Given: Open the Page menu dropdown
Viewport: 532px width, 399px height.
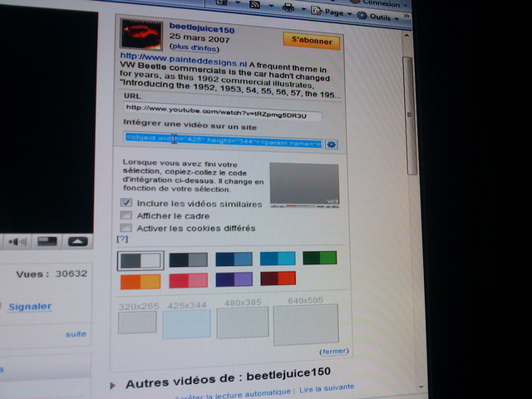Looking at the screenshot, I should coord(331,12).
